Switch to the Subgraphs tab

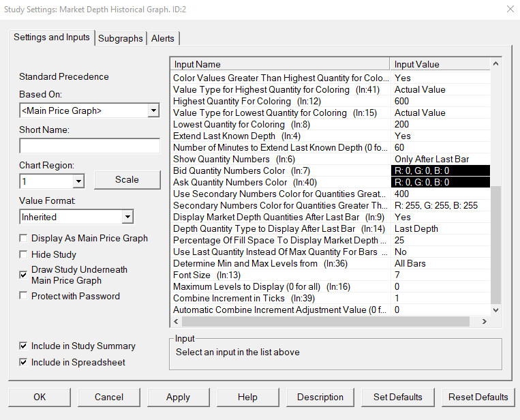121,38
